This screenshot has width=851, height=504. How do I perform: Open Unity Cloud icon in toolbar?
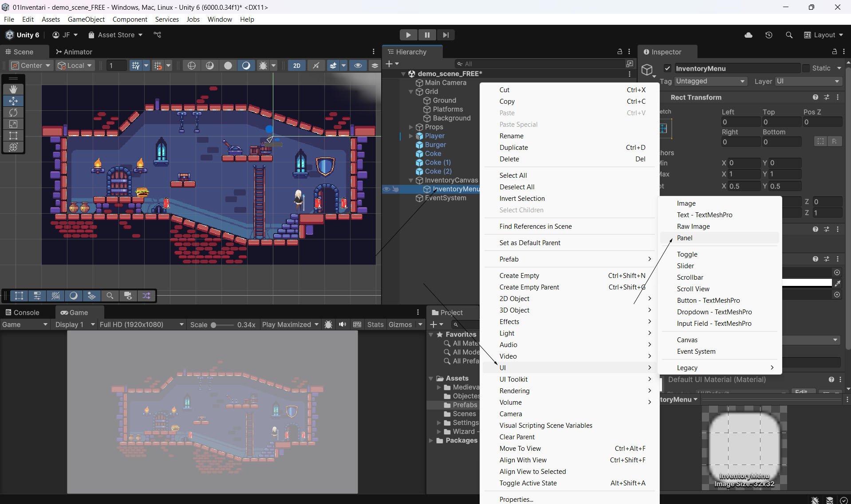point(748,35)
